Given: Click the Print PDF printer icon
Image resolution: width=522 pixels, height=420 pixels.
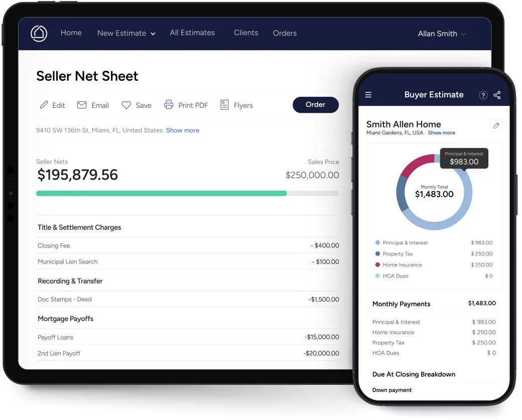Looking at the screenshot, I should coord(169,105).
